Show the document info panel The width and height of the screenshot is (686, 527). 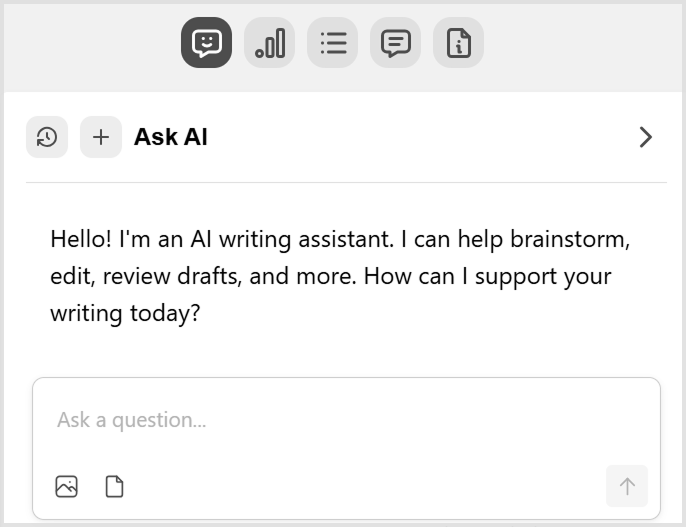[458, 42]
